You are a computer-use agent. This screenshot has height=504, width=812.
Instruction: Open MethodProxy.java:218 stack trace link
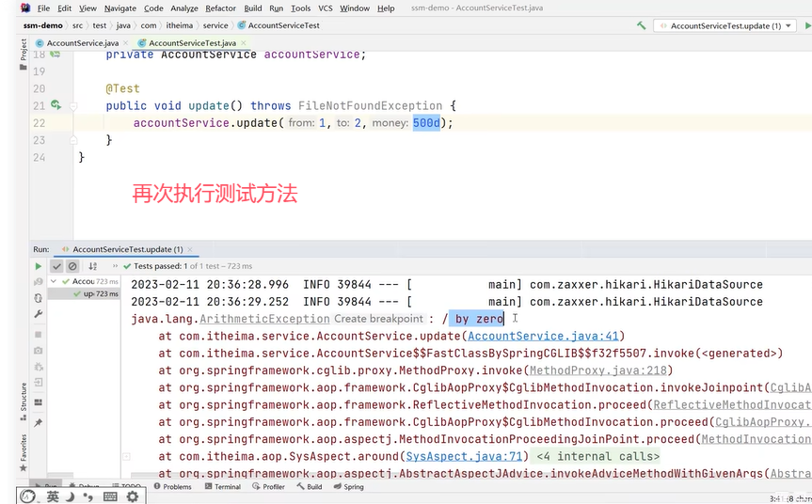(x=598, y=370)
